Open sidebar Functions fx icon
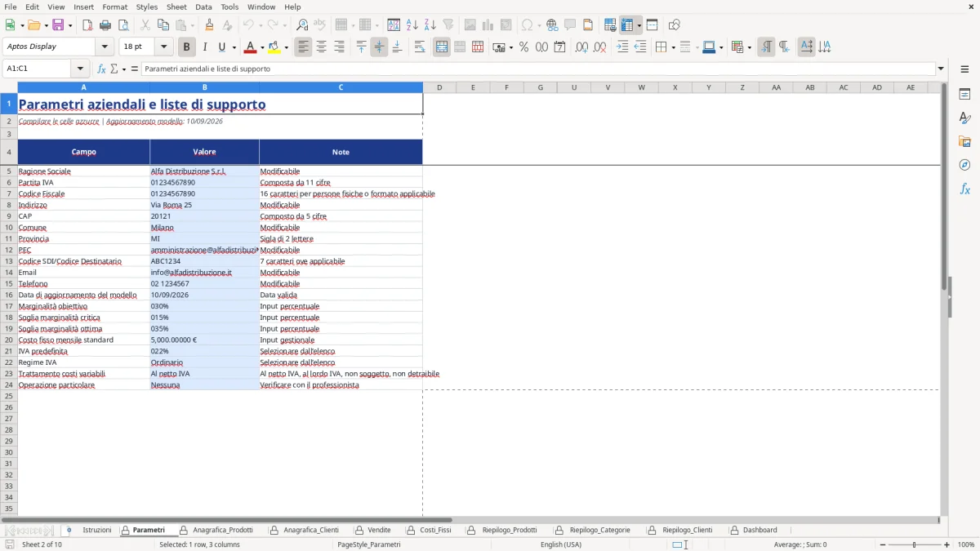The height and width of the screenshot is (551, 980). coord(964,189)
